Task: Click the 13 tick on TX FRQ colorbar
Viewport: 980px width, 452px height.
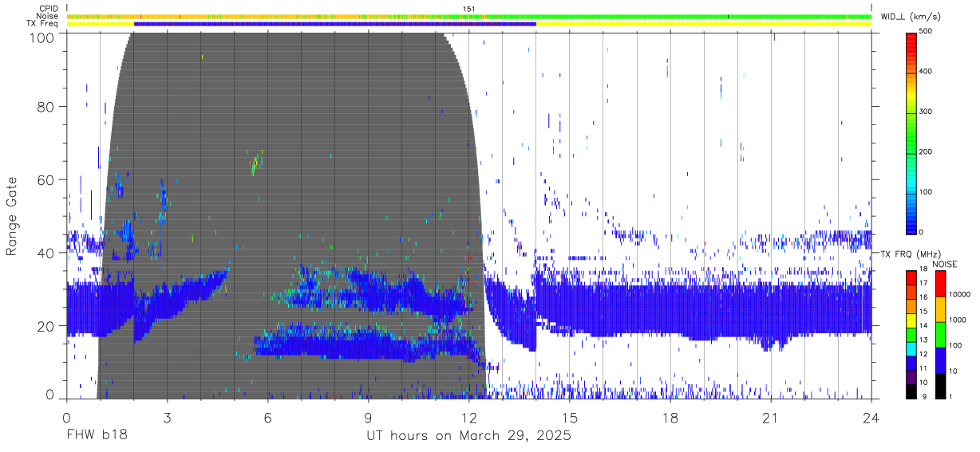Action: (923, 340)
